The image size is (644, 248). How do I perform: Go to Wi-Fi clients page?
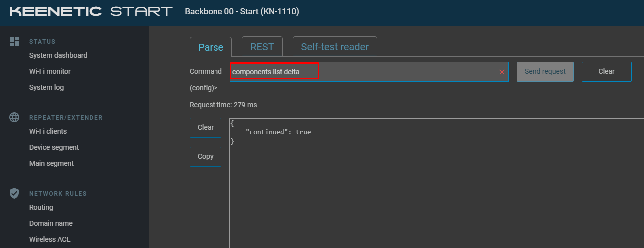click(x=48, y=131)
